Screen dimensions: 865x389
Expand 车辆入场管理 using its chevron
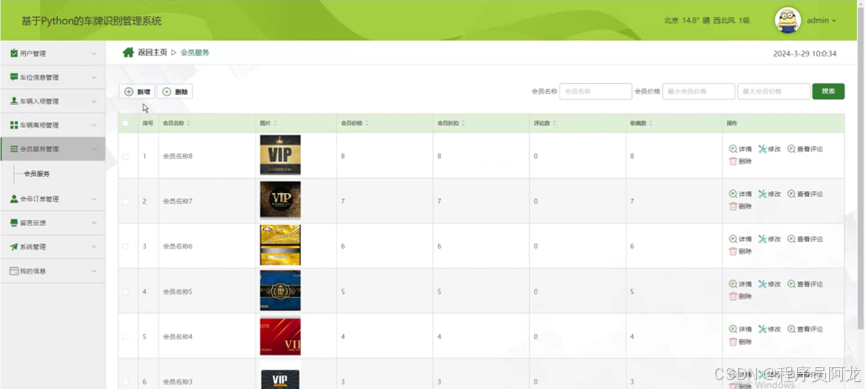pos(94,102)
